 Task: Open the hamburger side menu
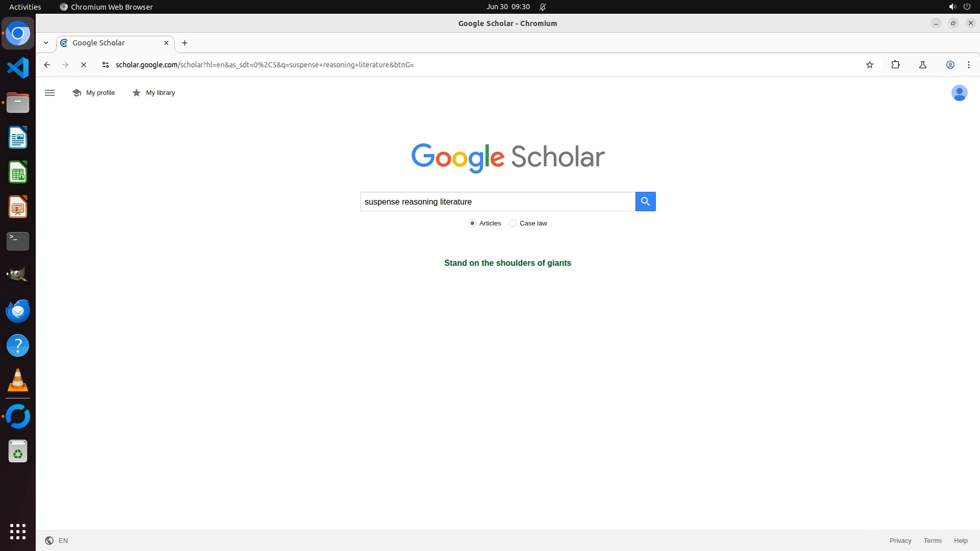coord(50,93)
